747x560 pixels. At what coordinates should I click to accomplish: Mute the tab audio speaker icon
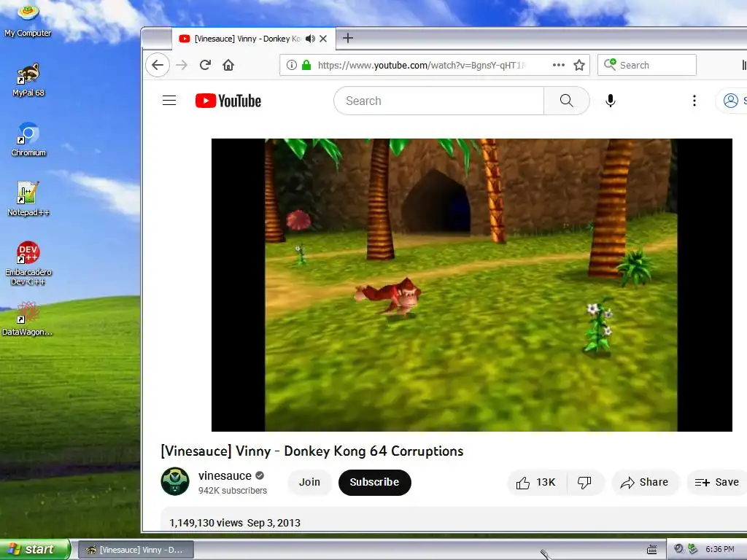[310, 39]
